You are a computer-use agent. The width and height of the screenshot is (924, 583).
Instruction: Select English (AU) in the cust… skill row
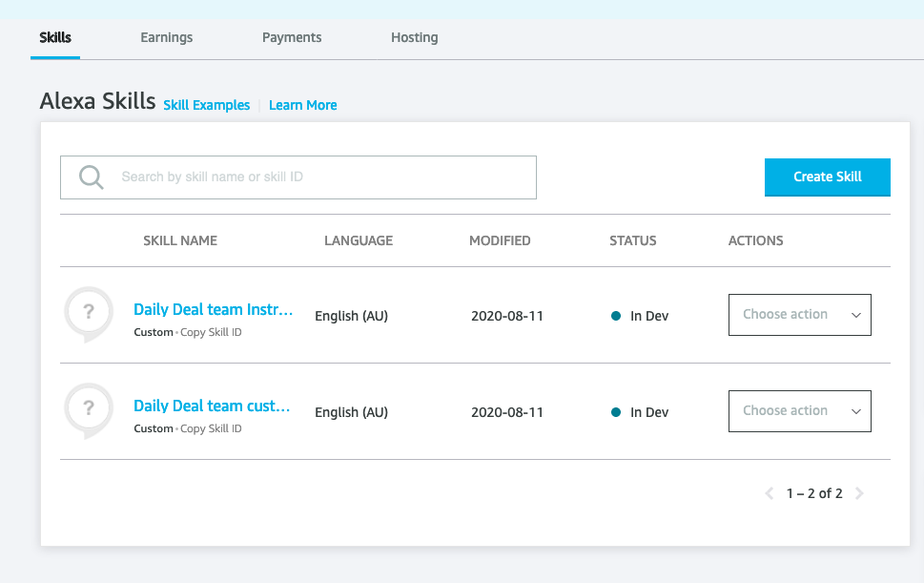tap(351, 412)
